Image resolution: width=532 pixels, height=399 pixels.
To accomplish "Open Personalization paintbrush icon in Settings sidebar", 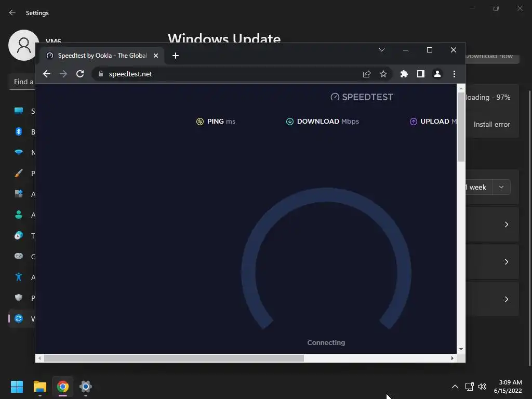I will click(19, 173).
